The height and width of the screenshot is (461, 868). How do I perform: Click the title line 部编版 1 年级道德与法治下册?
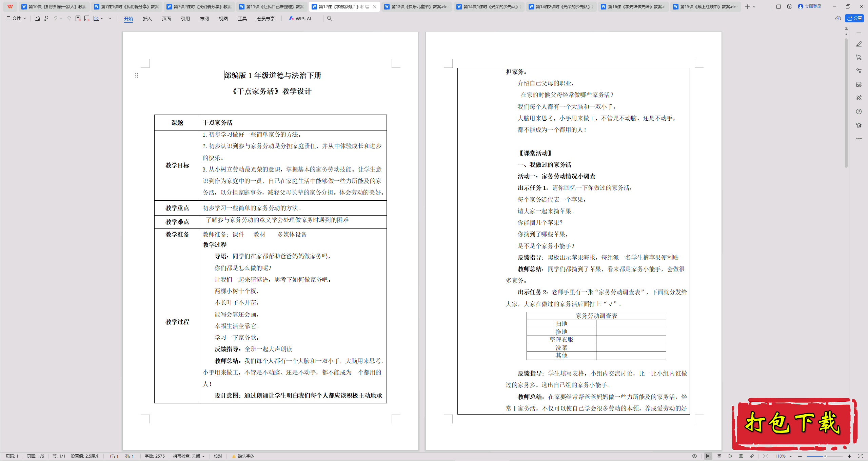(x=273, y=75)
